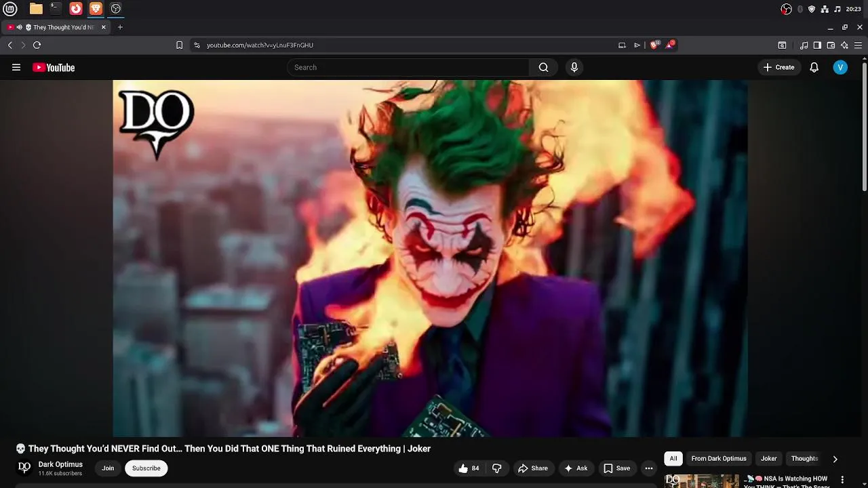Screen dimensions: 868x488
Task: Open the browser main hamburger menu
Action: (x=857, y=45)
